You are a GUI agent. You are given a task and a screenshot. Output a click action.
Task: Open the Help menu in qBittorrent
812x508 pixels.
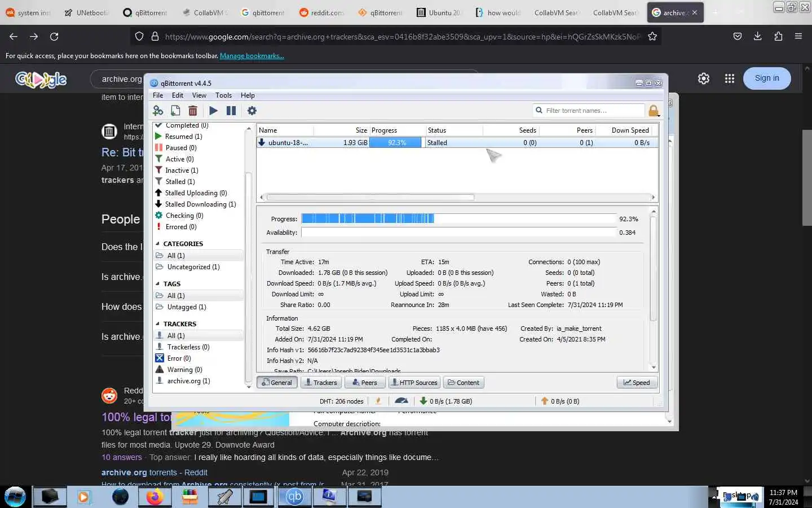click(248, 95)
